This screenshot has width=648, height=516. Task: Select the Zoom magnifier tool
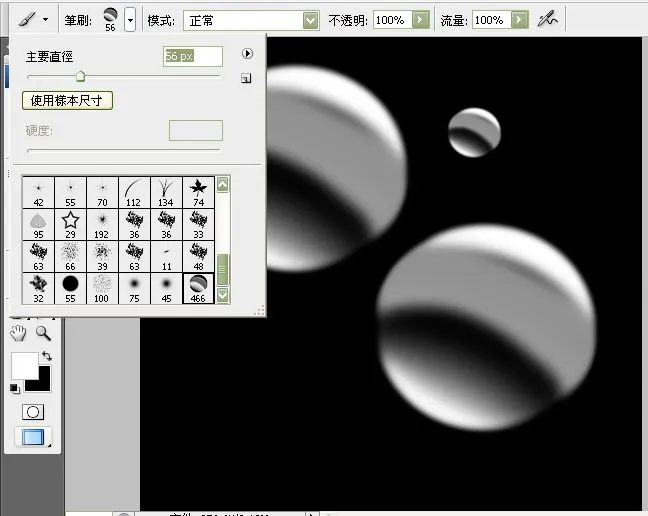click(x=43, y=333)
